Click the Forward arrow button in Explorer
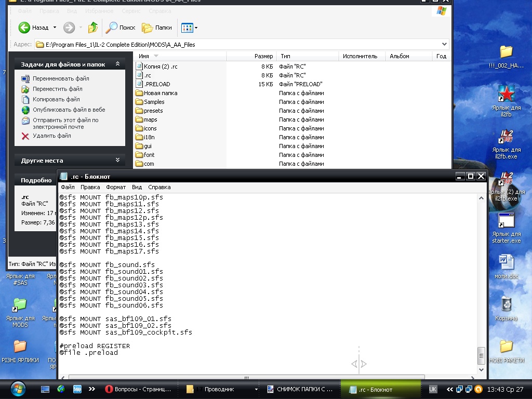532x399 pixels. coord(69,28)
